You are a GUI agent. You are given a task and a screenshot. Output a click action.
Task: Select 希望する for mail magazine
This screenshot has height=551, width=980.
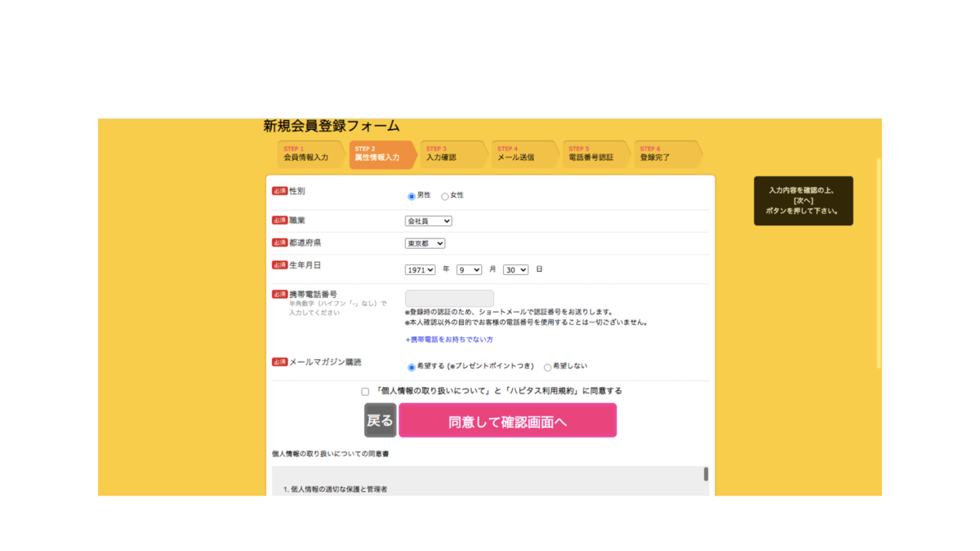click(x=412, y=367)
